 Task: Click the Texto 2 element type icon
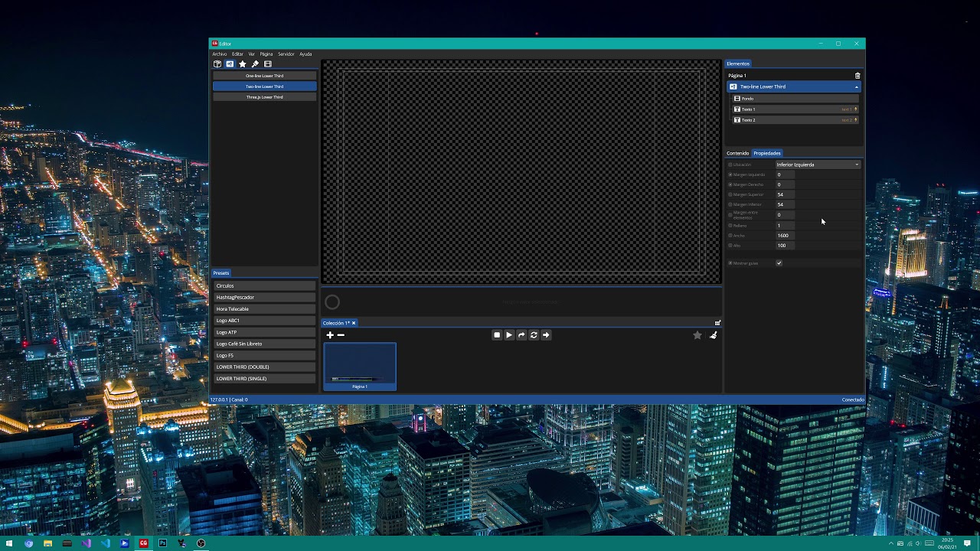(737, 120)
